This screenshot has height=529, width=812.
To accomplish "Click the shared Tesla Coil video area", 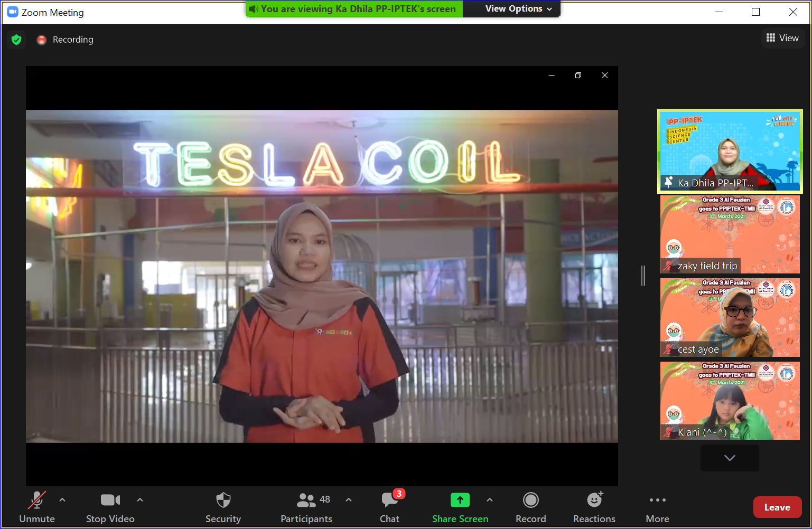I will pyautogui.click(x=322, y=276).
